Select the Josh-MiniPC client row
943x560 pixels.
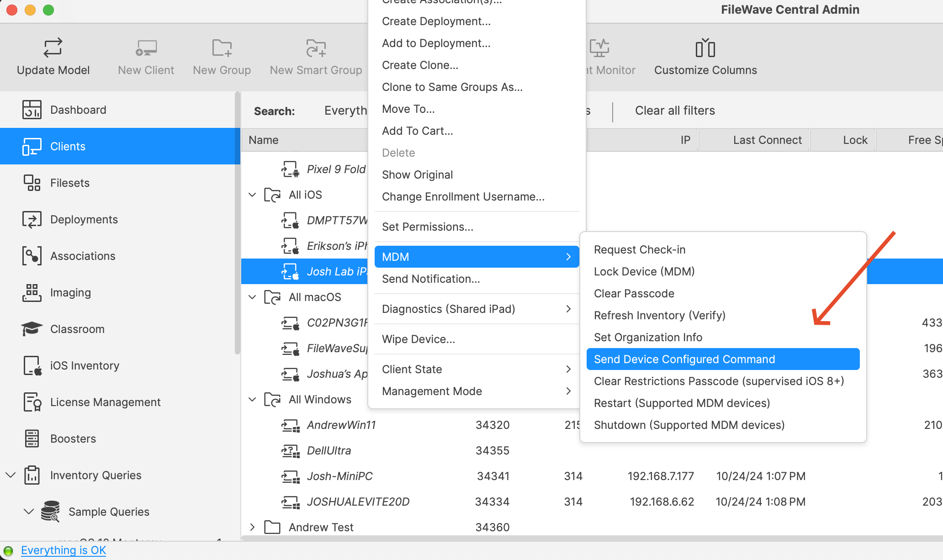pos(592,476)
